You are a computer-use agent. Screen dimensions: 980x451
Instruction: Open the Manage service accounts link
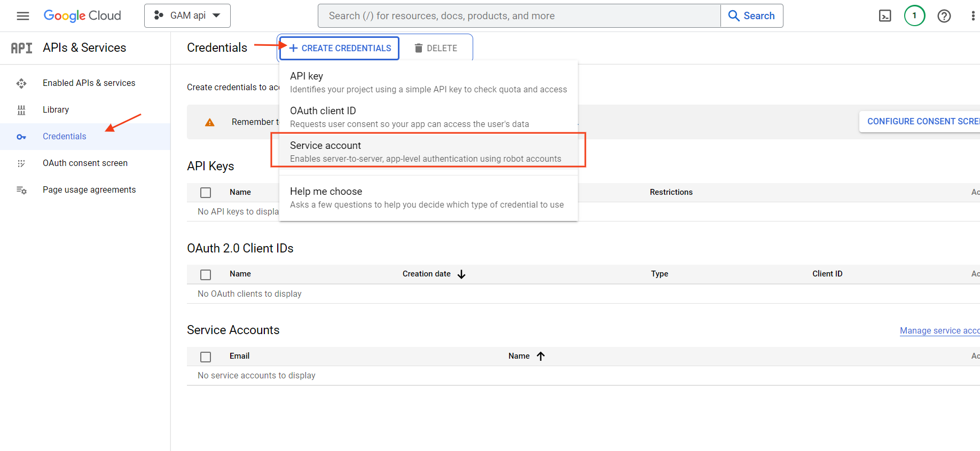[x=939, y=331]
